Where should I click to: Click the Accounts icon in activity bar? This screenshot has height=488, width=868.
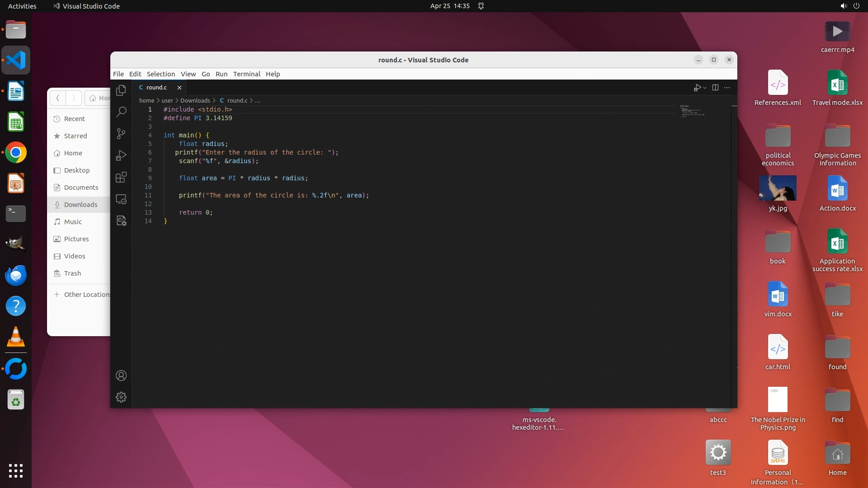(121, 375)
